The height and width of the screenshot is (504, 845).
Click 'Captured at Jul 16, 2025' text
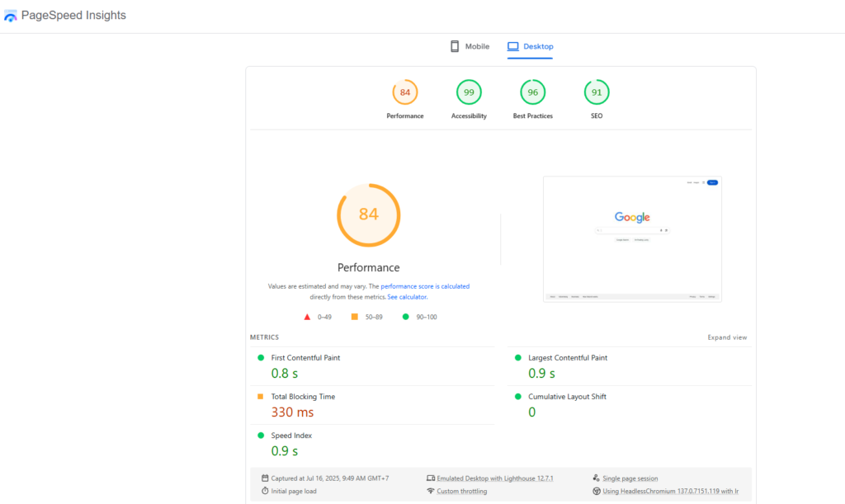[x=330, y=478]
